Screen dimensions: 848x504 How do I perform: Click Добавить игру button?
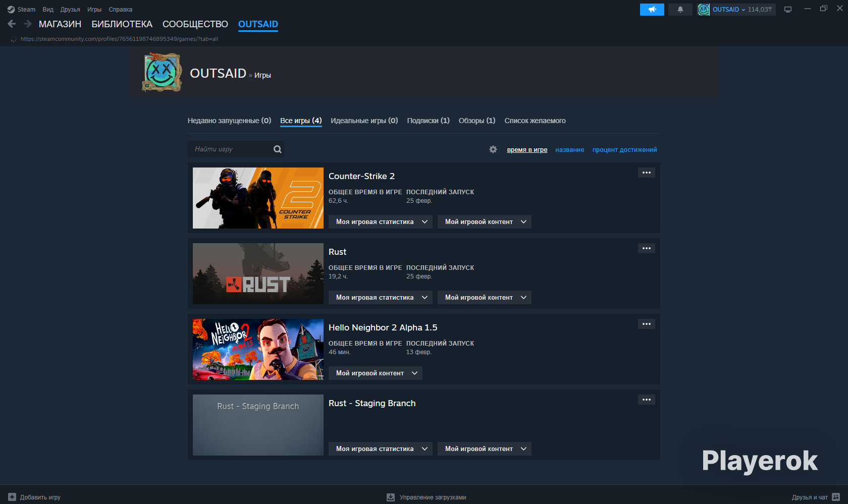pyautogui.click(x=34, y=497)
